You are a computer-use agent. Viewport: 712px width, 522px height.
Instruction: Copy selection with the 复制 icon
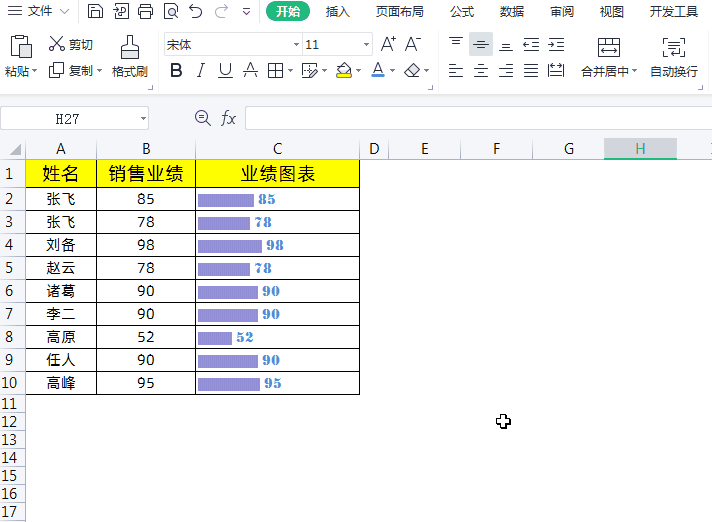(x=56, y=70)
